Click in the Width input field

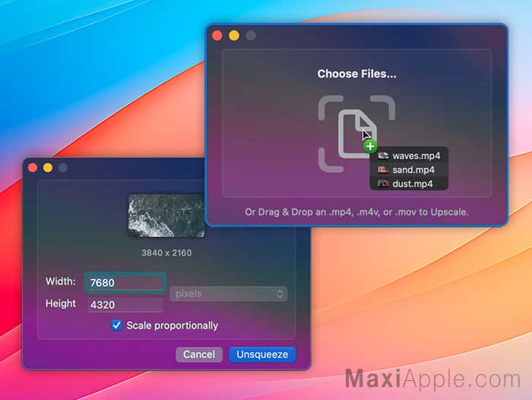(125, 283)
